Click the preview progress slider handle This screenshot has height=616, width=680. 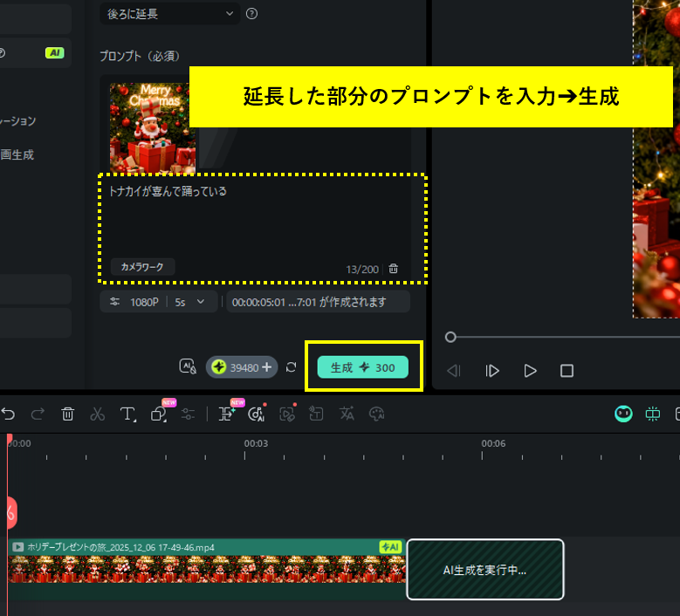pos(450,337)
